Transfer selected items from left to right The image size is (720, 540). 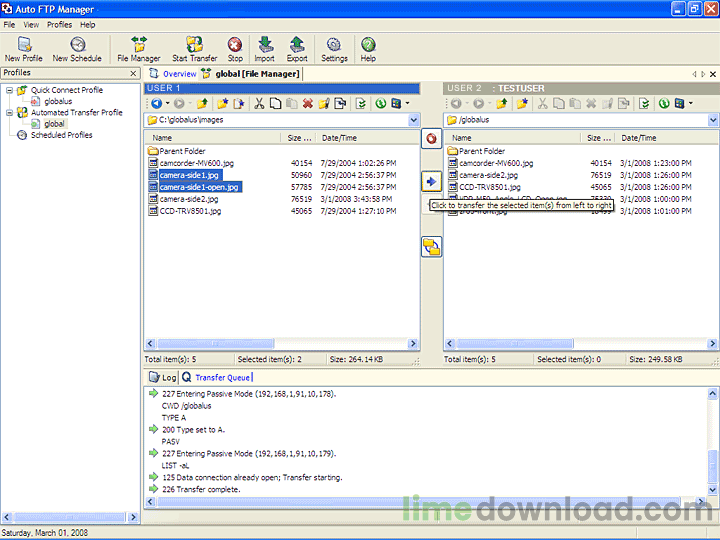[432, 181]
